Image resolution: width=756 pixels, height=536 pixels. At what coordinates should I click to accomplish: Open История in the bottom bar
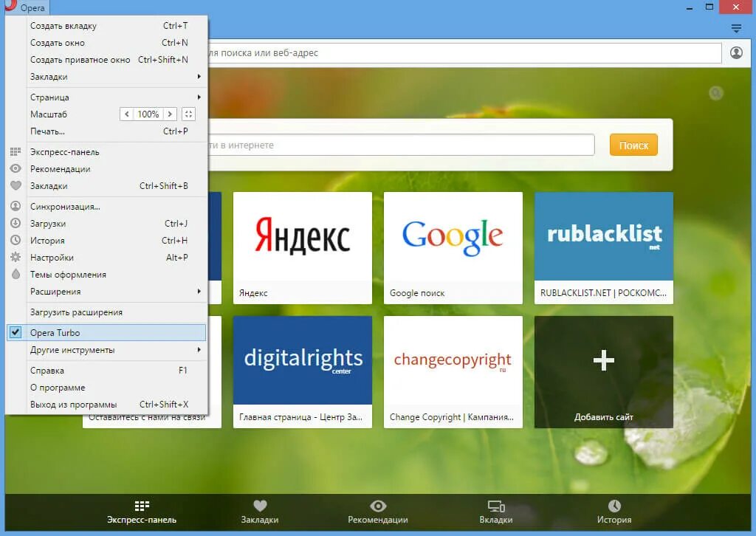pyautogui.click(x=614, y=512)
